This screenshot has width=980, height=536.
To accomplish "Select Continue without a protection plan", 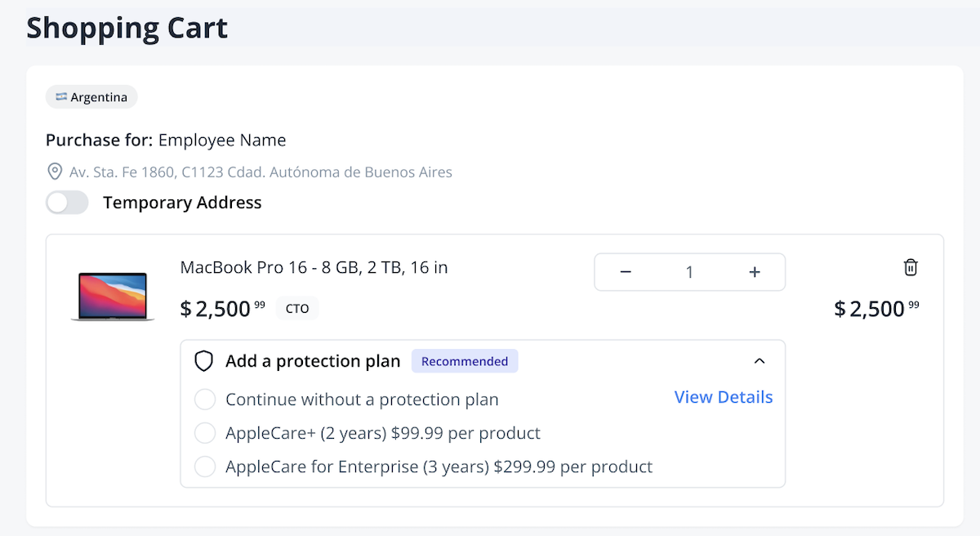I will click(x=205, y=400).
